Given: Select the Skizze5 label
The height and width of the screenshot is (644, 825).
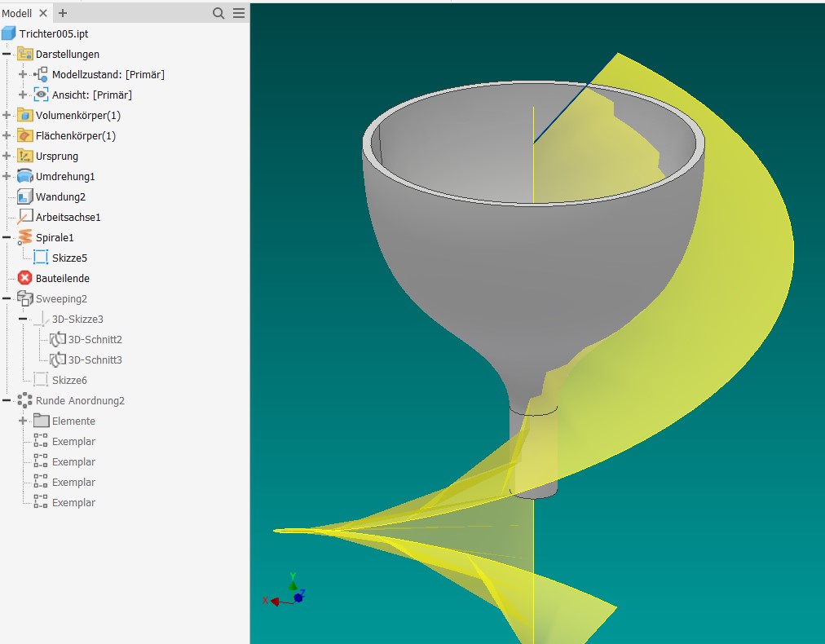Looking at the screenshot, I should click(x=69, y=258).
